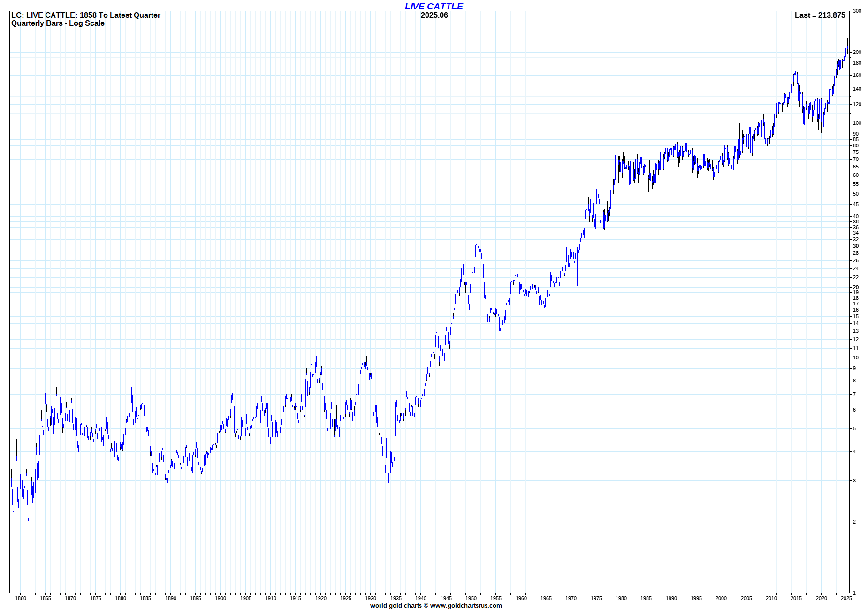868x610 pixels.
Task: Click the 1940 x-axis year label
Action: 421,598
